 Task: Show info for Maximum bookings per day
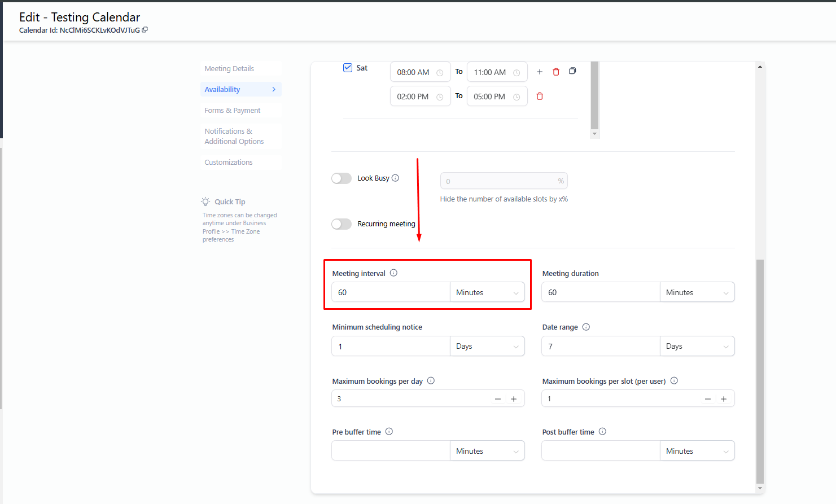click(x=431, y=381)
